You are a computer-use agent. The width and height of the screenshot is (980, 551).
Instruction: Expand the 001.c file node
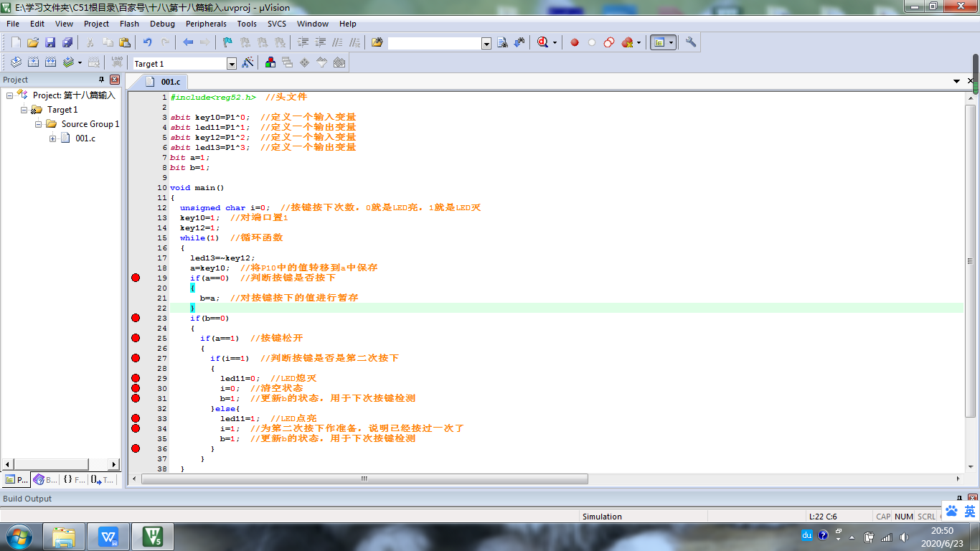click(53, 138)
